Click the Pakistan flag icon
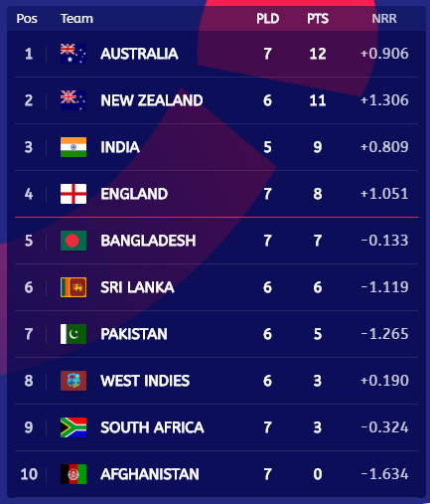430x504 pixels. coord(73,334)
